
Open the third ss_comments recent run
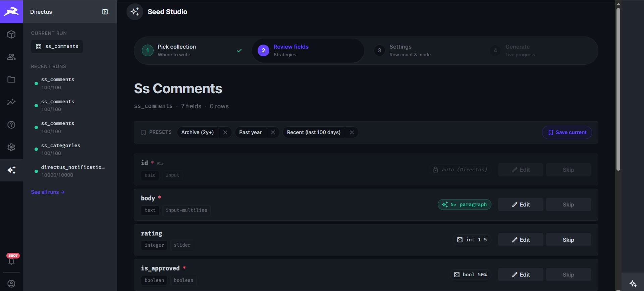[x=70, y=127]
